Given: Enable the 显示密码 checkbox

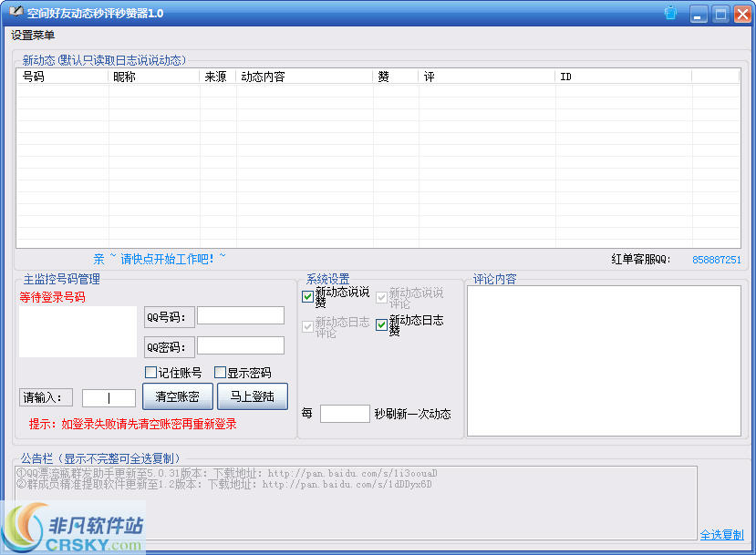Looking at the screenshot, I should click(220, 372).
